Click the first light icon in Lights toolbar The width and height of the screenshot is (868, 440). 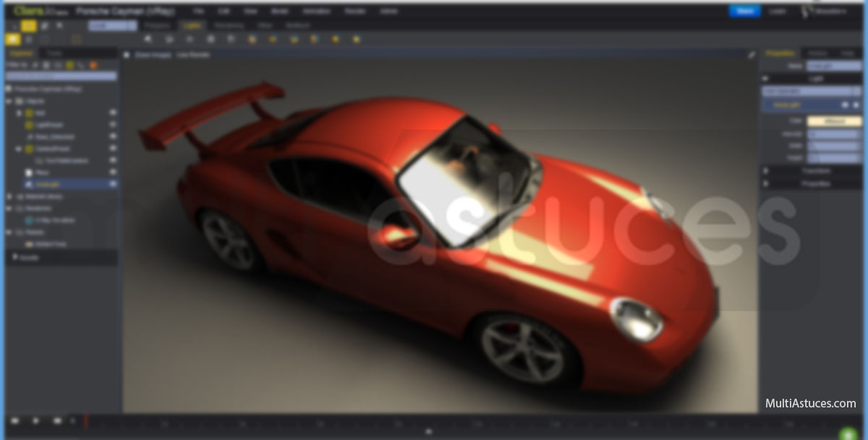point(148,39)
